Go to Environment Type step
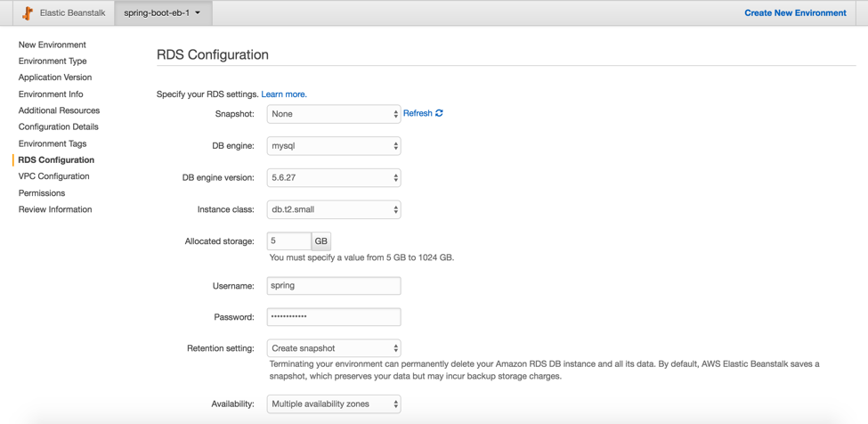Screen dimensions: 868x424 (x=53, y=61)
